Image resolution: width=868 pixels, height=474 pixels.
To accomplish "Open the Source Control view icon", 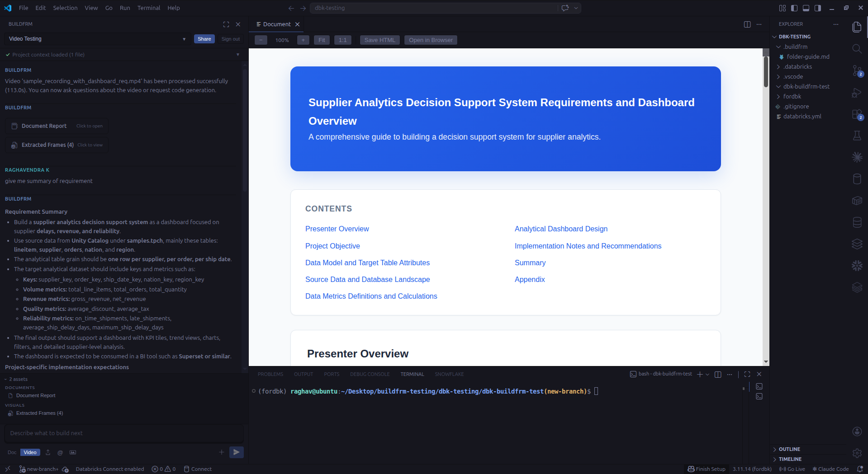I will (857, 71).
